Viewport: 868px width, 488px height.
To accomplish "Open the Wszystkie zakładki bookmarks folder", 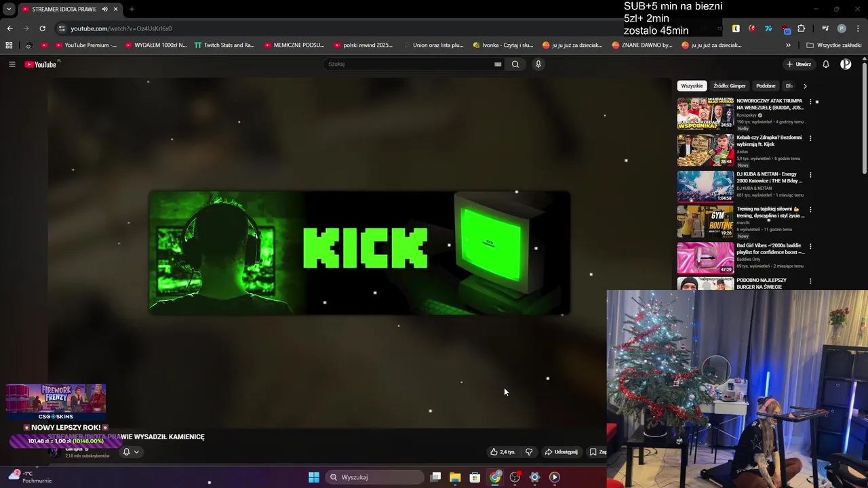I will click(834, 45).
